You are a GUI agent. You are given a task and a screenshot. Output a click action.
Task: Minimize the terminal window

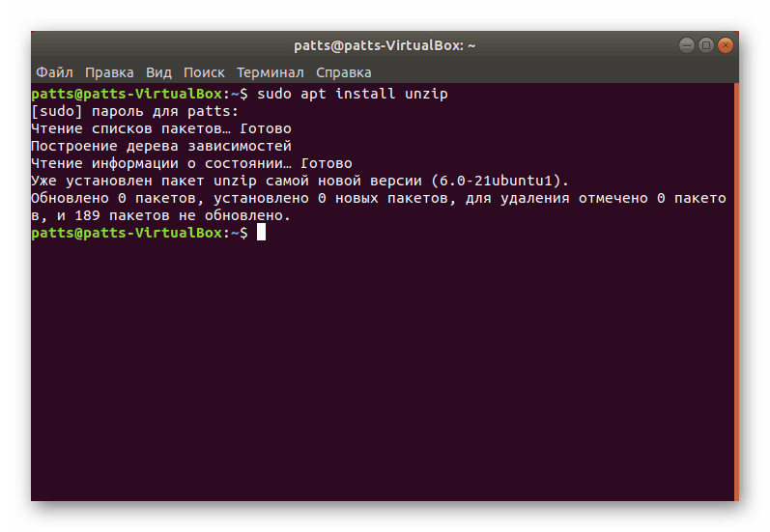pos(686,45)
